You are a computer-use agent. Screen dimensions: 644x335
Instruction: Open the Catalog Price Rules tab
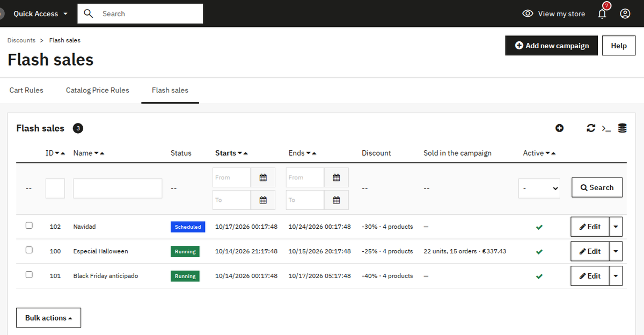[x=98, y=90]
